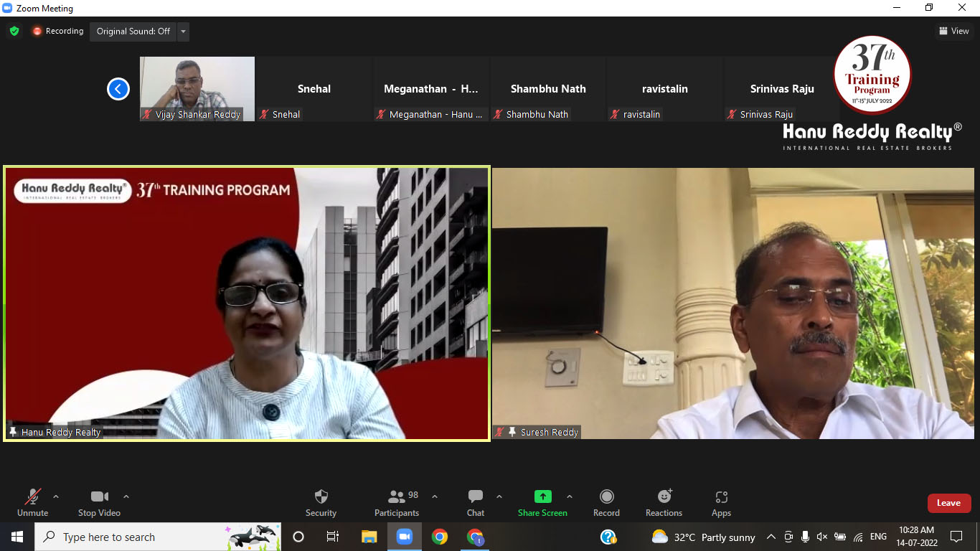Open the Chat panel

click(476, 502)
